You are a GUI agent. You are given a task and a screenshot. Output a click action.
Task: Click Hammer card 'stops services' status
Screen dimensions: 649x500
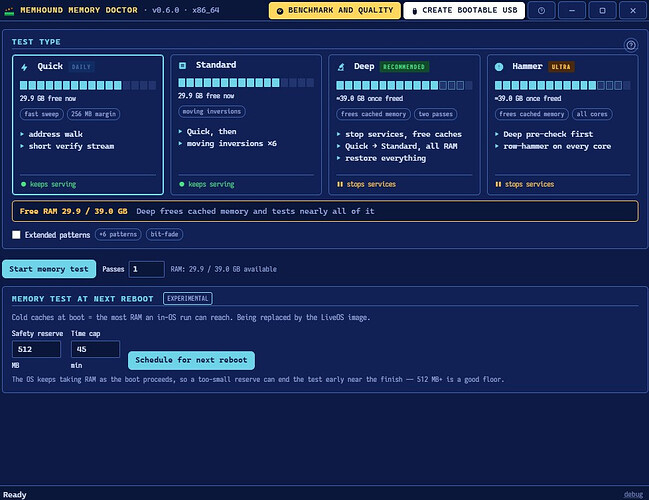click(524, 184)
